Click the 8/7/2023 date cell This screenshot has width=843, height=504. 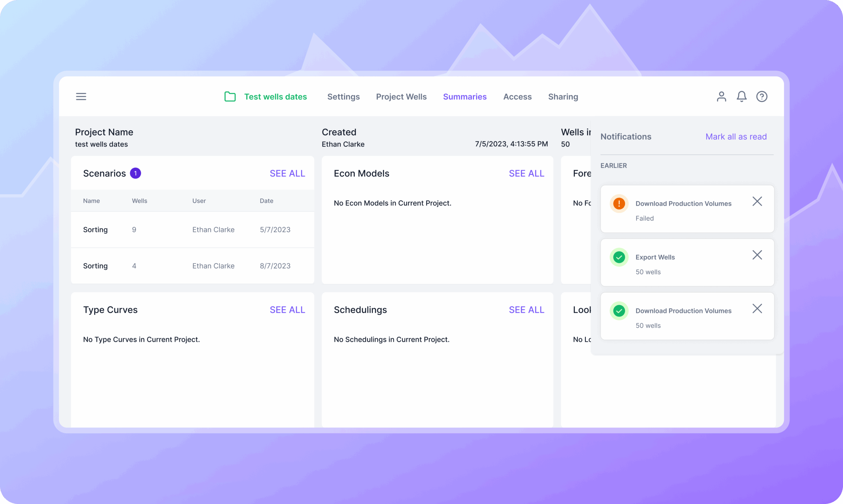tap(275, 266)
